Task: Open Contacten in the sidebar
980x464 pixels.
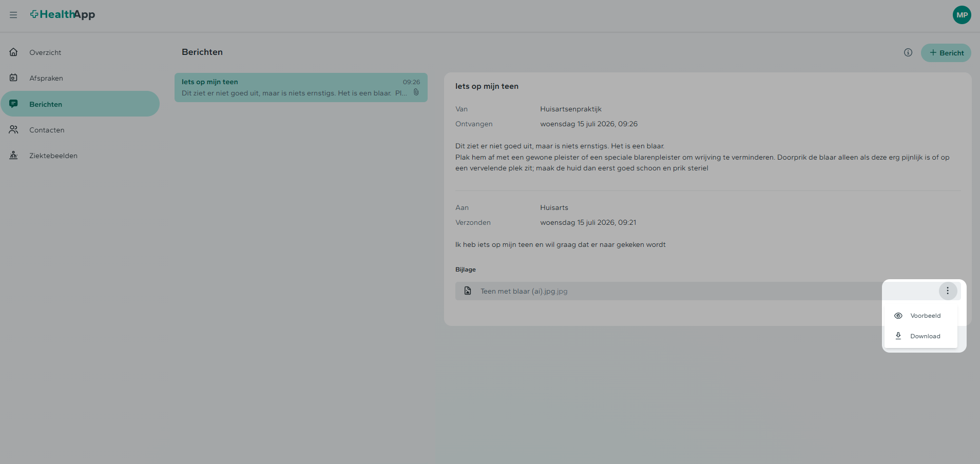Action: (80, 130)
